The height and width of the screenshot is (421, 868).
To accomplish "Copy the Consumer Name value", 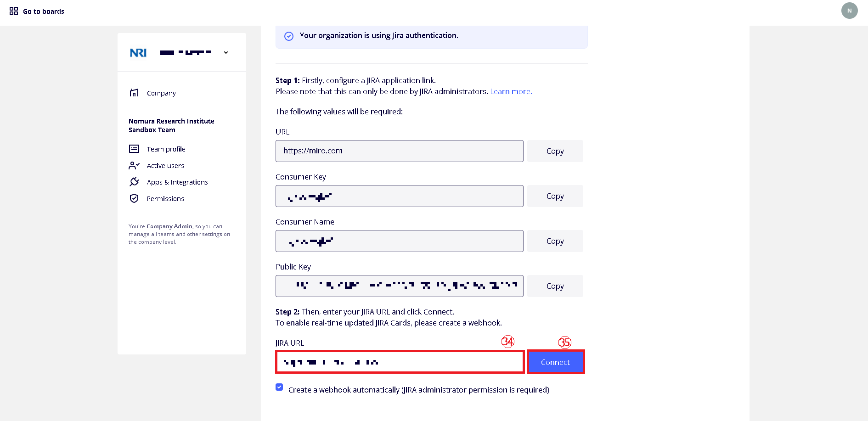I will click(x=555, y=241).
